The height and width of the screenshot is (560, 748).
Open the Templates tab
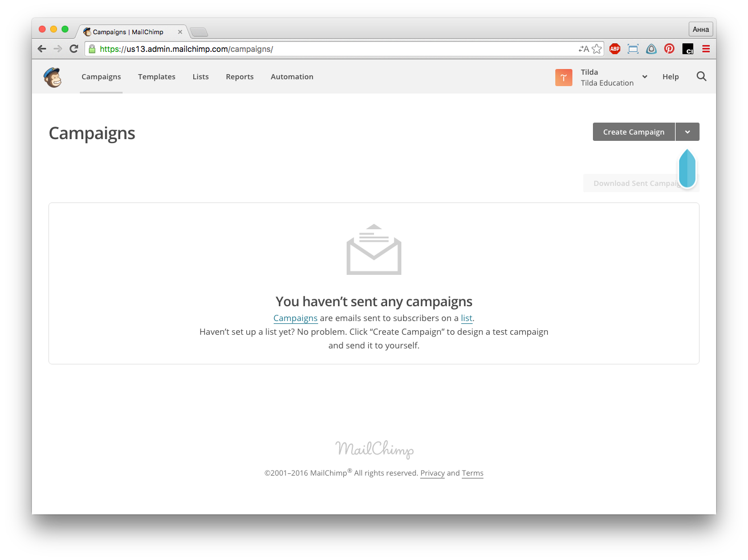157,77
